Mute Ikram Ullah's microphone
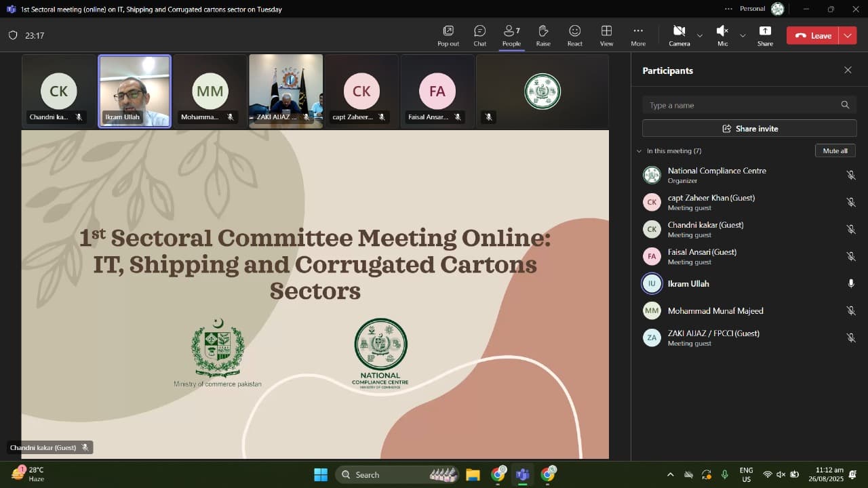 (x=851, y=283)
